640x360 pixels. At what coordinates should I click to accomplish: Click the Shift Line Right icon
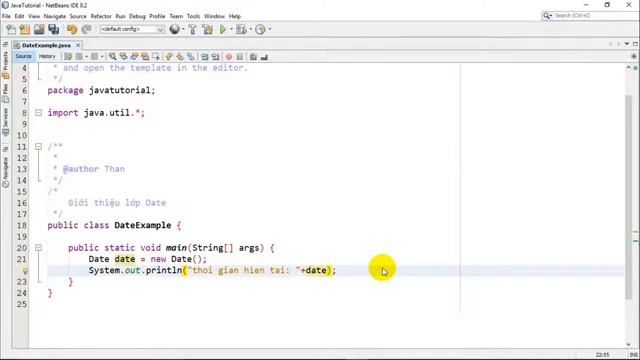215,57
